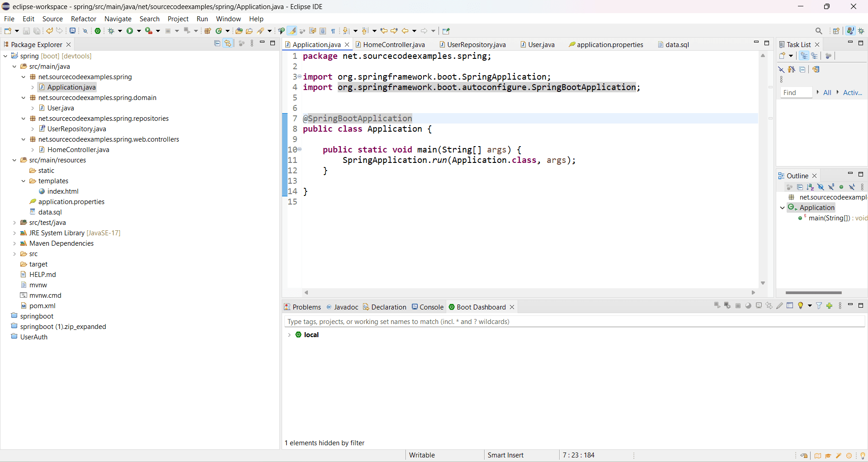The height and width of the screenshot is (462, 868).
Task: Toggle Scheduled view in Task List
Action: click(814, 56)
